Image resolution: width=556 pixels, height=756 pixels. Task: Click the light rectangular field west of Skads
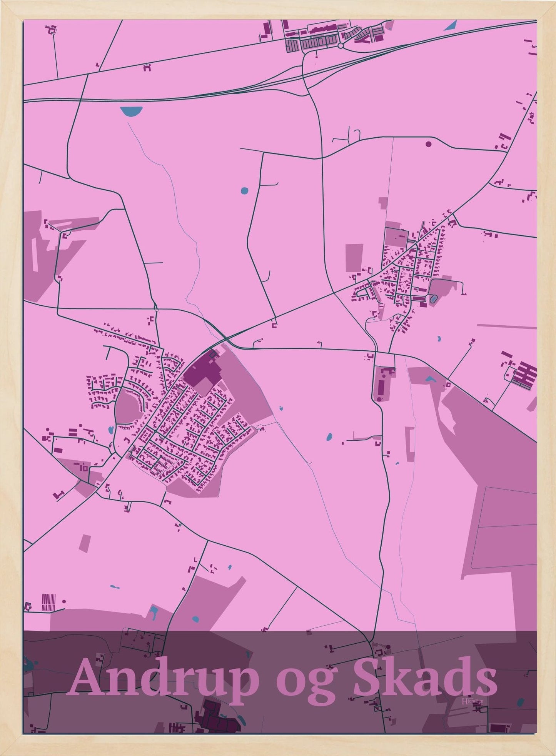pyautogui.click(x=354, y=258)
